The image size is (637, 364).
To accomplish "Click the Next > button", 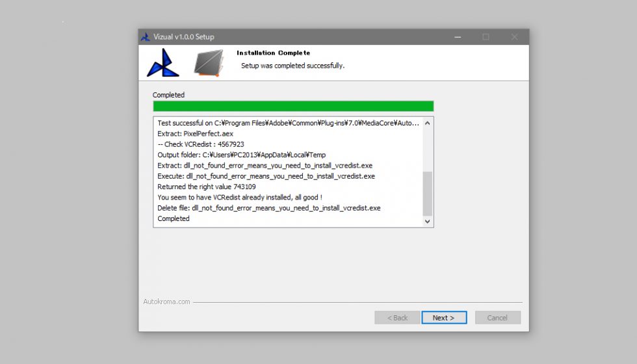I will tap(444, 318).
